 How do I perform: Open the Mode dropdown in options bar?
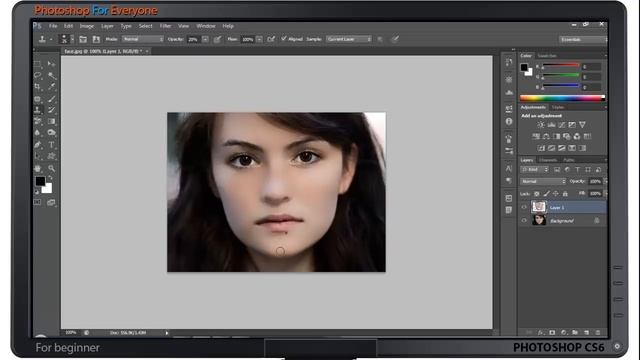pos(143,39)
